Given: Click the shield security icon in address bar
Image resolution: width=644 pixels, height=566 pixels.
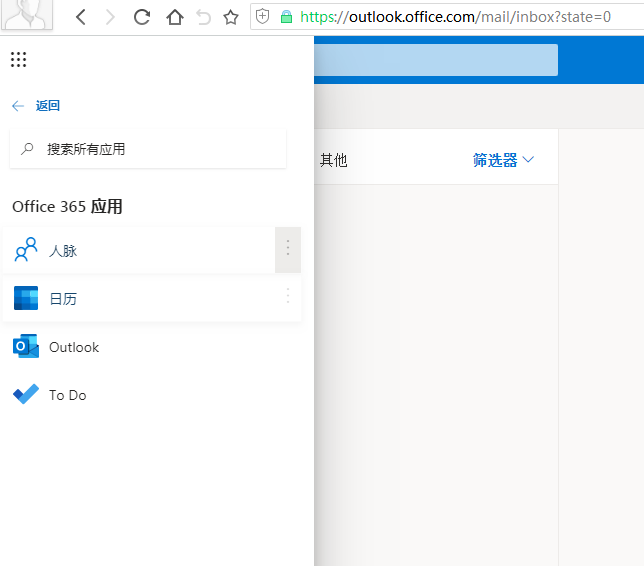Looking at the screenshot, I should point(262,17).
